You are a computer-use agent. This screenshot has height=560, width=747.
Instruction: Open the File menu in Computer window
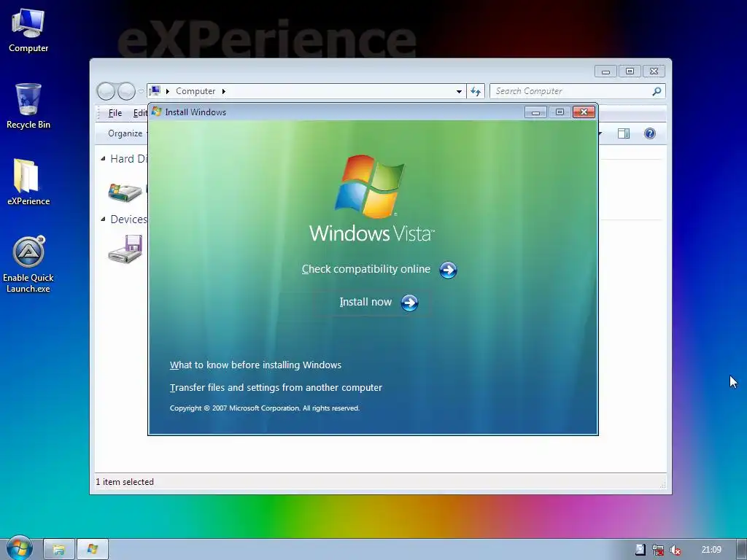coord(115,113)
